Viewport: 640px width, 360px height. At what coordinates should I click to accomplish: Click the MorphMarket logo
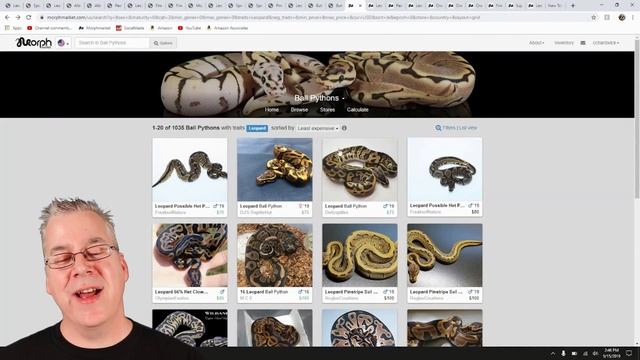coord(34,42)
